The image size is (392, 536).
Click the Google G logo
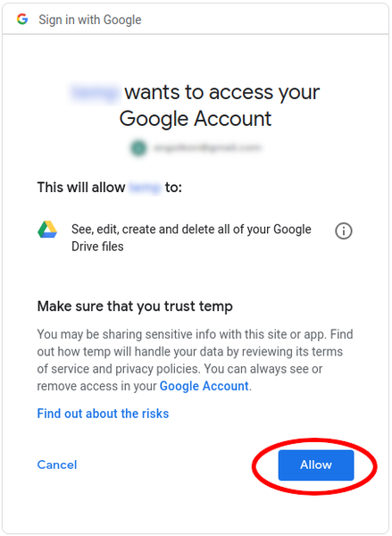pyautogui.click(x=22, y=20)
